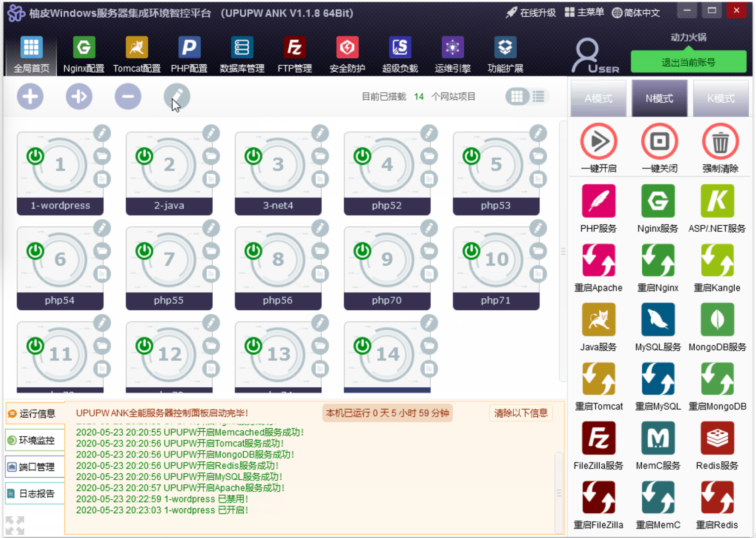Open FTP管理 section
The width and height of the screenshot is (756, 538).
(x=295, y=55)
